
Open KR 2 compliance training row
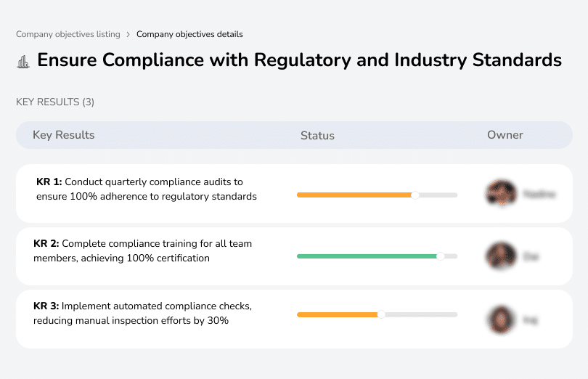click(294, 256)
